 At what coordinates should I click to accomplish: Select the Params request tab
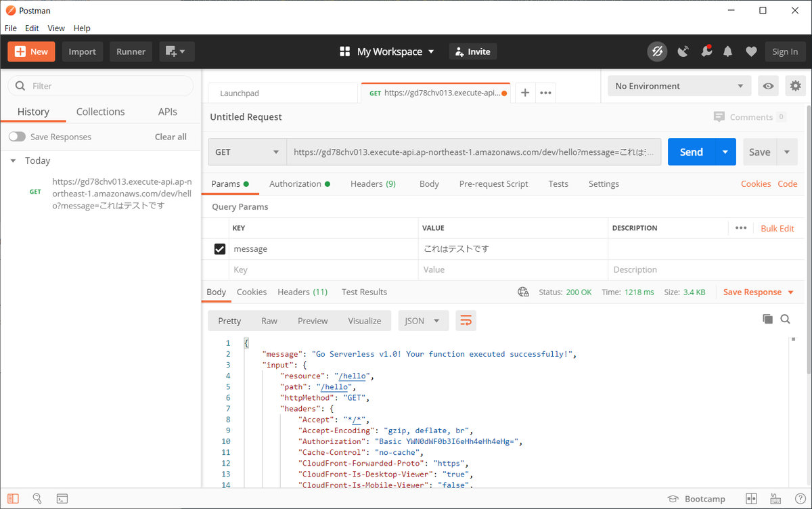coord(230,183)
